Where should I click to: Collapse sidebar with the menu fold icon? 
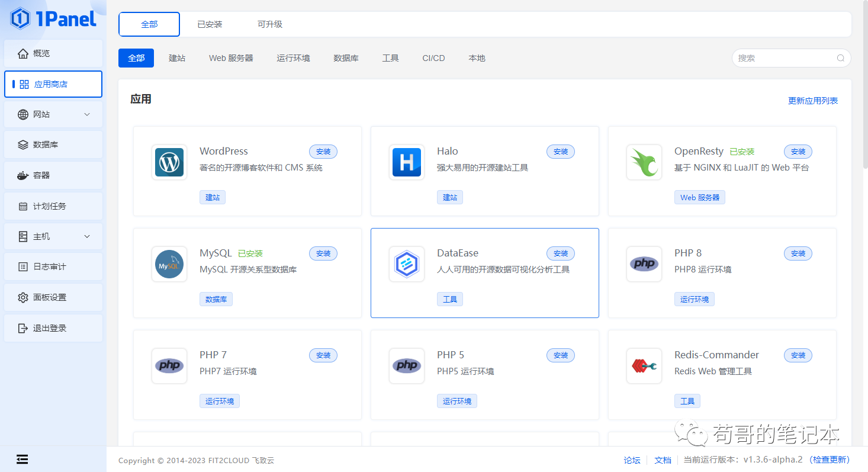click(x=22, y=459)
